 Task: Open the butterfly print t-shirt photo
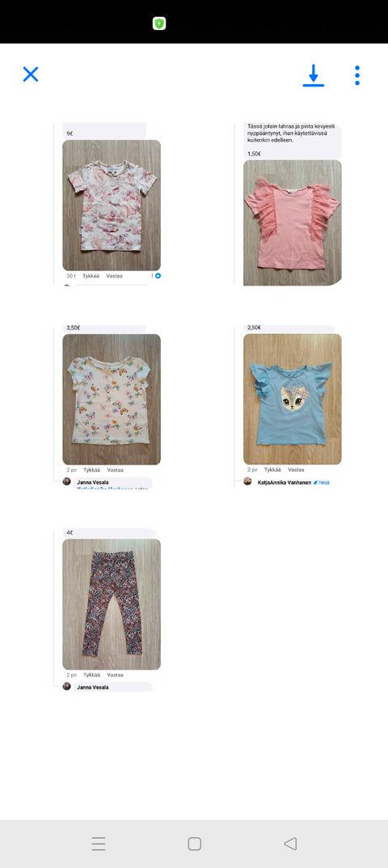pyautogui.click(x=112, y=399)
